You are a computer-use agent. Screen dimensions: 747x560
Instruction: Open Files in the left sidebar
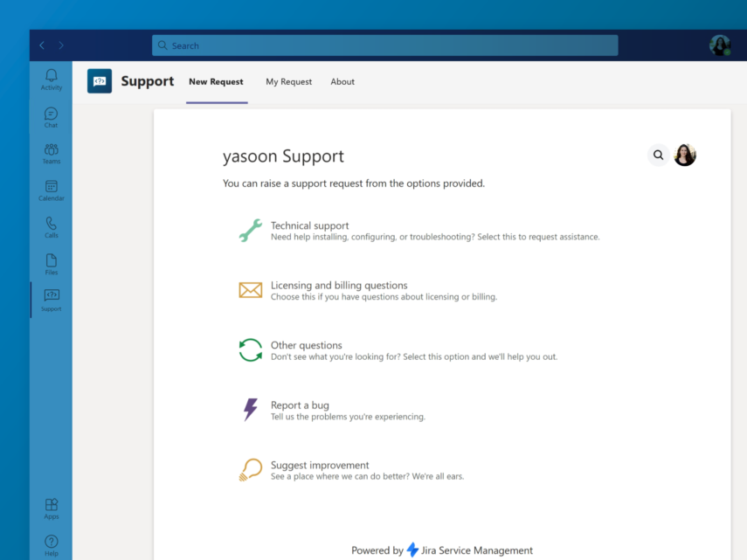52,265
